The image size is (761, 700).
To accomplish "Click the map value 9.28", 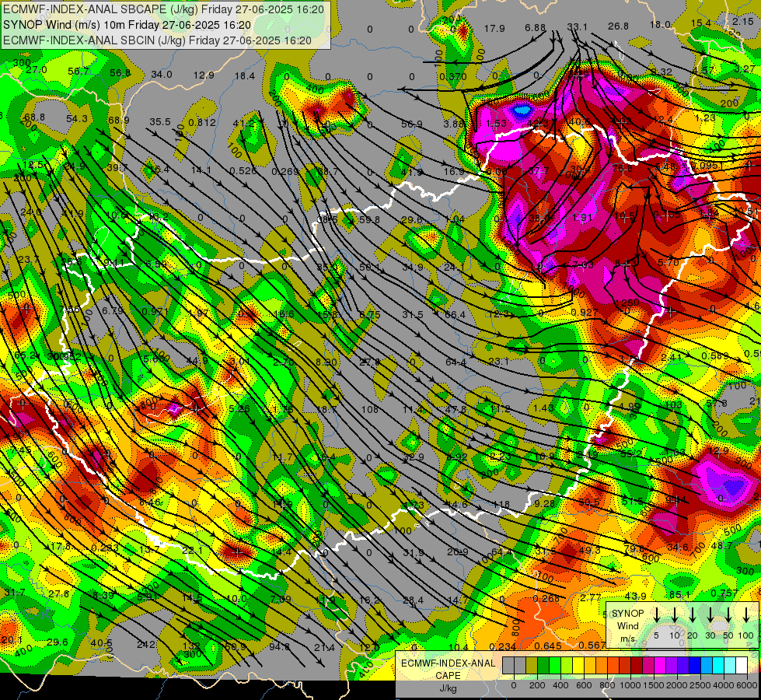I will point(544,504).
